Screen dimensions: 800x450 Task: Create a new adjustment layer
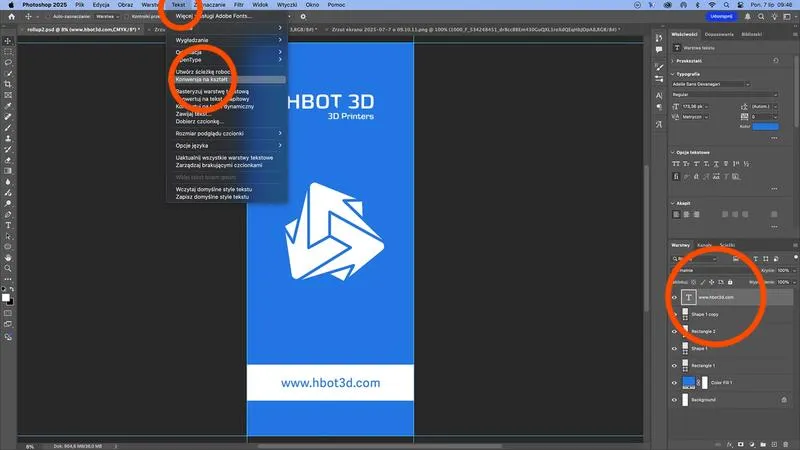[752, 444]
